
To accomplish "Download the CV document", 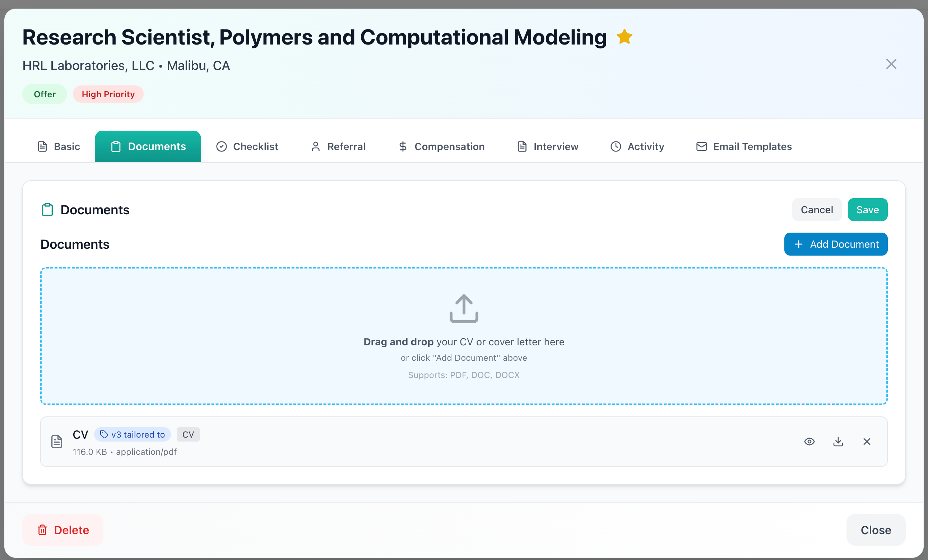I will pyautogui.click(x=838, y=442).
